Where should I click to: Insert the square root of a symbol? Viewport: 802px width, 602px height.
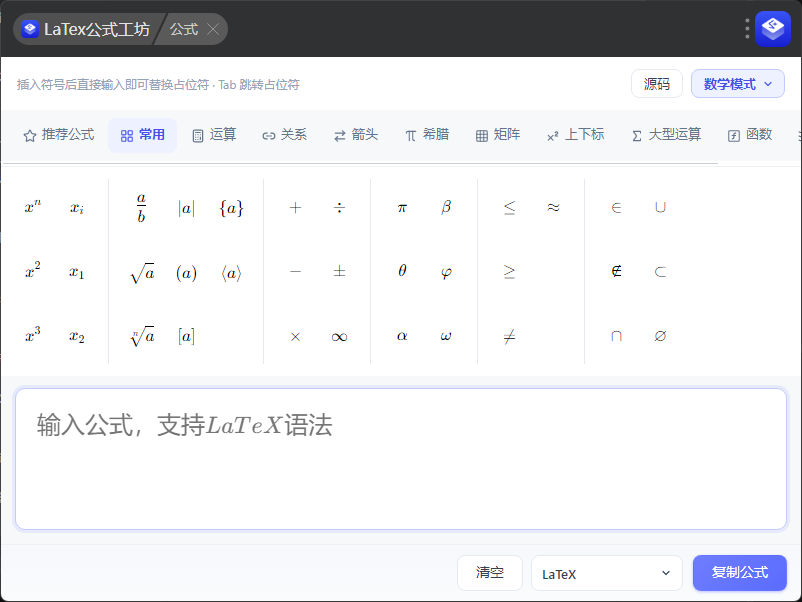pos(142,272)
